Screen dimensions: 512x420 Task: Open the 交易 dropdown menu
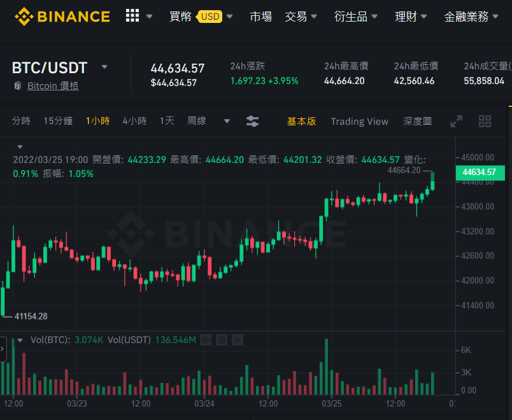(x=301, y=17)
